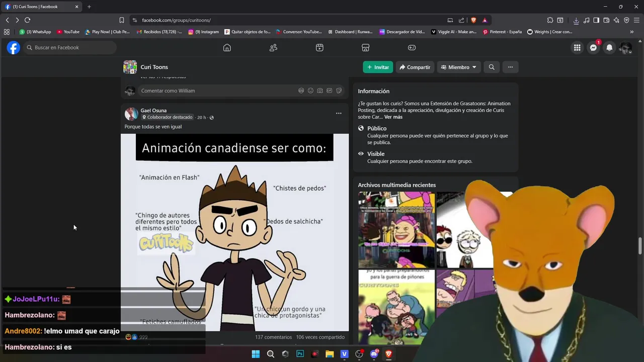Viewport: 644px width, 362px height.
Task: Click the browser address bar URL
Action: coord(176,20)
